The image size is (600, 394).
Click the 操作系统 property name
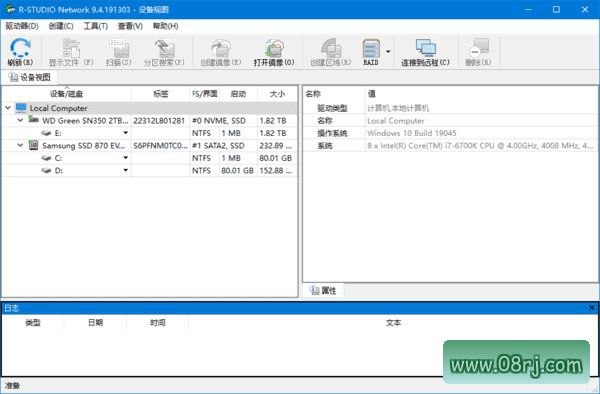click(332, 133)
